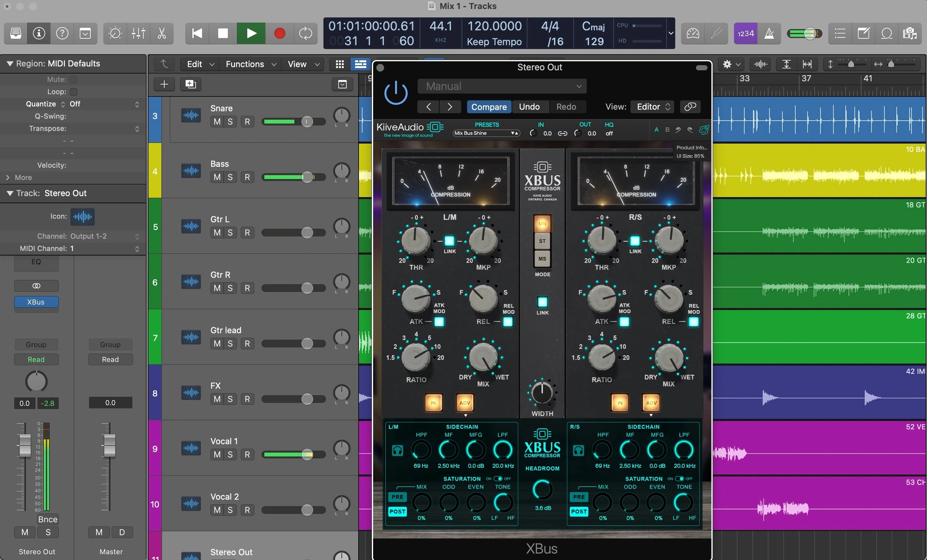Toggle the metronome click icon

(x=769, y=33)
